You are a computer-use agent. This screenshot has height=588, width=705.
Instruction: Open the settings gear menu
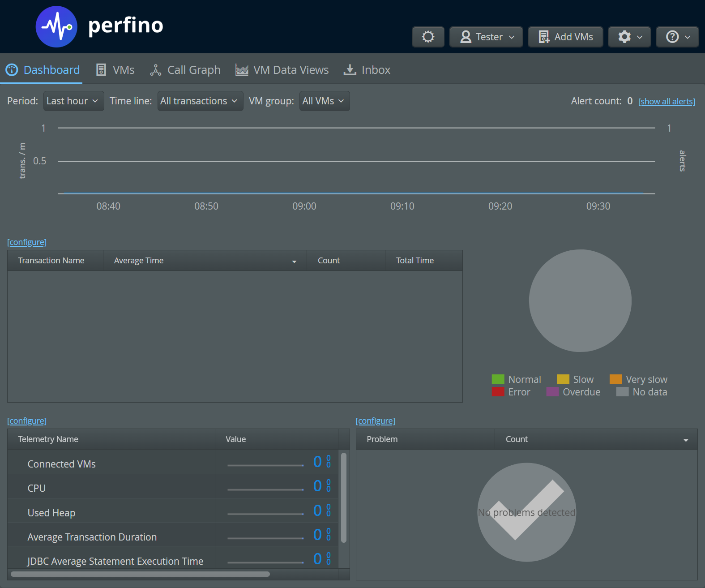tap(629, 37)
